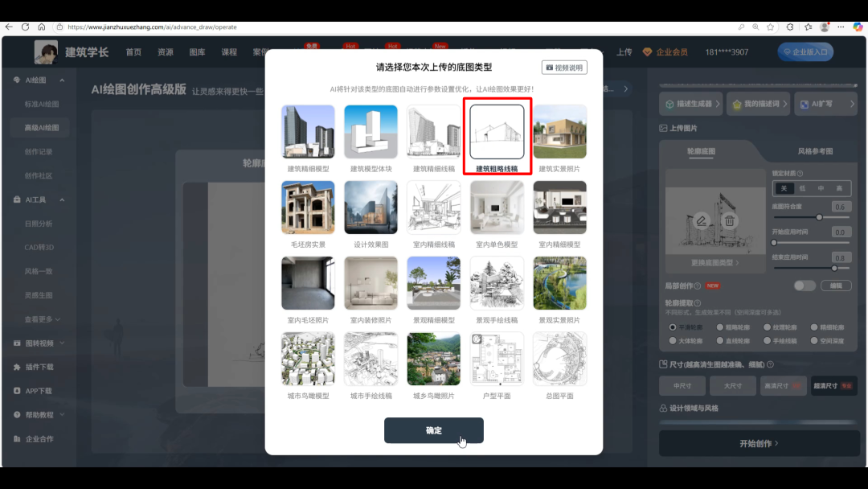The width and height of the screenshot is (868, 489).
Task: Select the 粗略轮廓 radio option
Action: click(x=719, y=327)
